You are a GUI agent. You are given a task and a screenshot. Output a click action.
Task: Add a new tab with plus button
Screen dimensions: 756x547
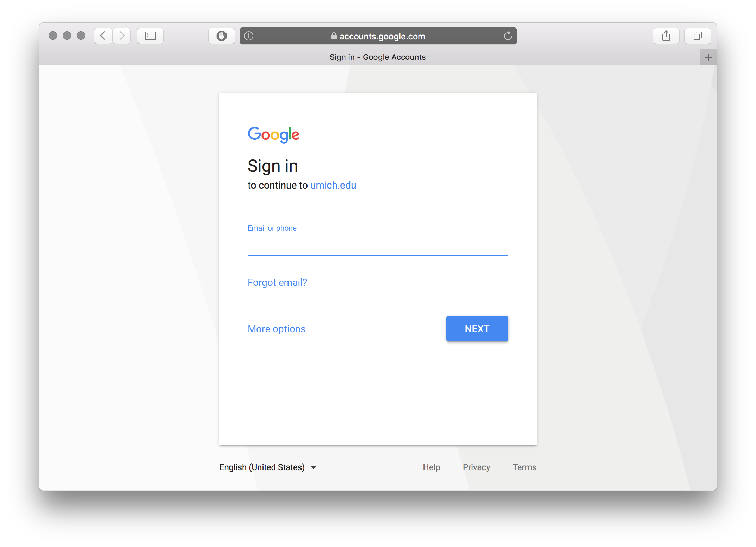708,57
